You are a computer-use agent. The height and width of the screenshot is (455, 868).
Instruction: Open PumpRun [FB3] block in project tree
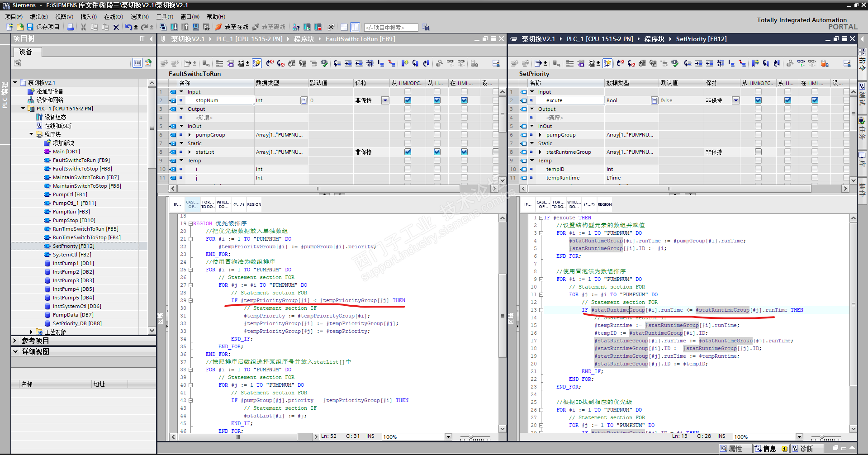click(x=71, y=212)
